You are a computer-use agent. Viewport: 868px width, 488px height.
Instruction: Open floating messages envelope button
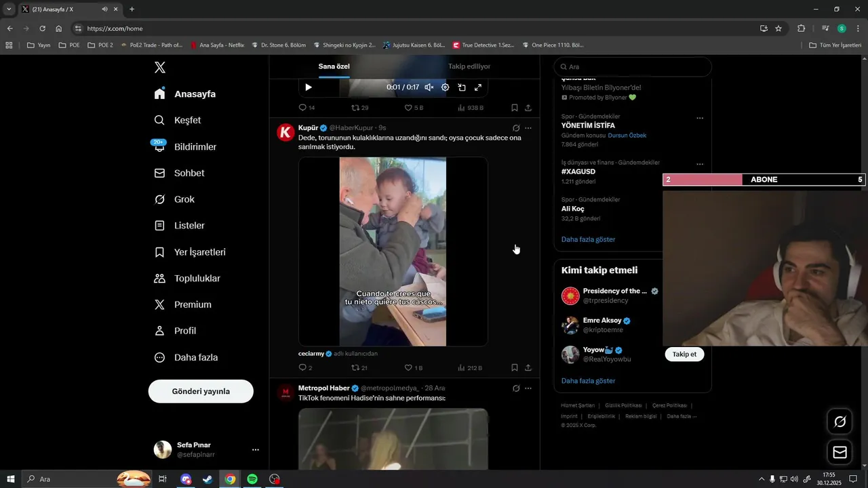tap(840, 452)
